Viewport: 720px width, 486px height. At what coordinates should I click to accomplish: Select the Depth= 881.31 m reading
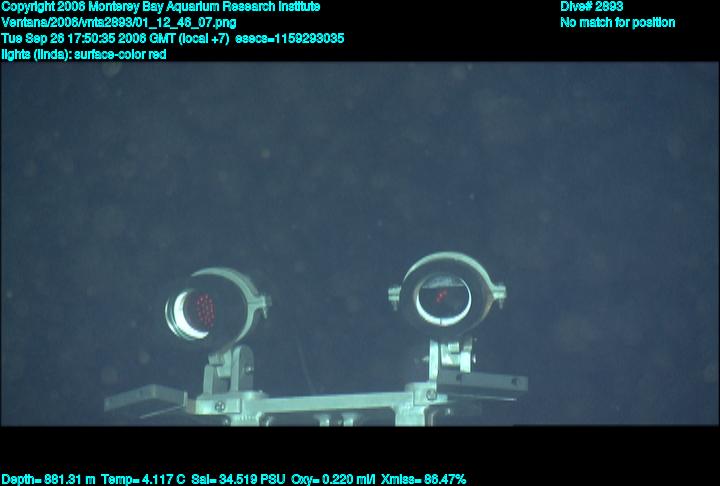pos(48,480)
